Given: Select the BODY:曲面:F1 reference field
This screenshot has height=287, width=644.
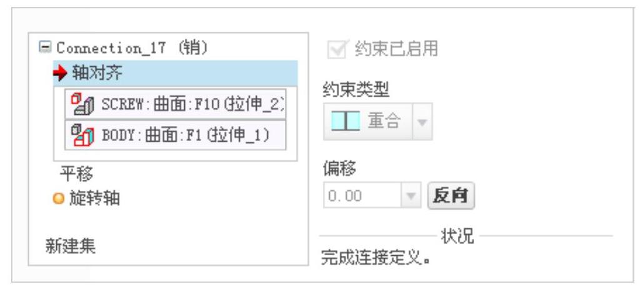Looking at the screenshot, I should [176, 135].
